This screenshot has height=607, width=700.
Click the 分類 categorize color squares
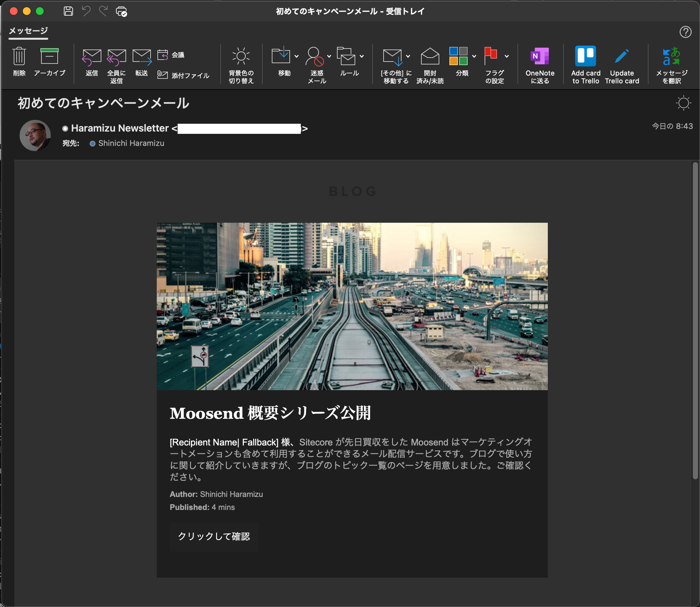pos(458,56)
